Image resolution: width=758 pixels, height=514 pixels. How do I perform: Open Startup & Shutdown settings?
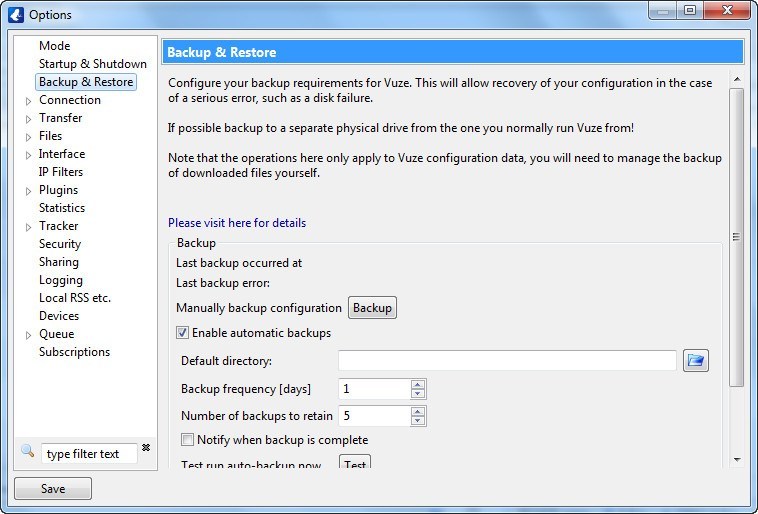[x=93, y=64]
